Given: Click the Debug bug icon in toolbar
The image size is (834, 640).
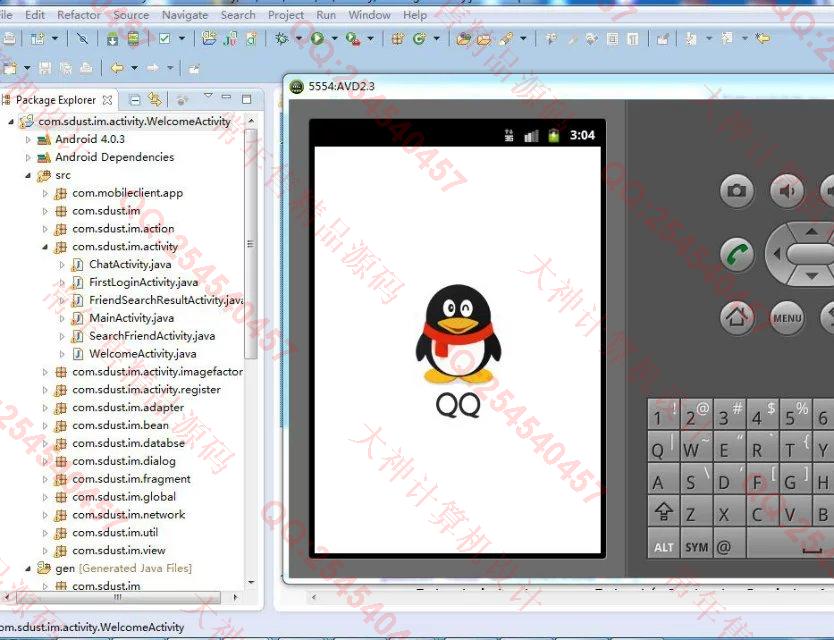Looking at the screenshot, I should pyautogui.click(x=281, y=38).
